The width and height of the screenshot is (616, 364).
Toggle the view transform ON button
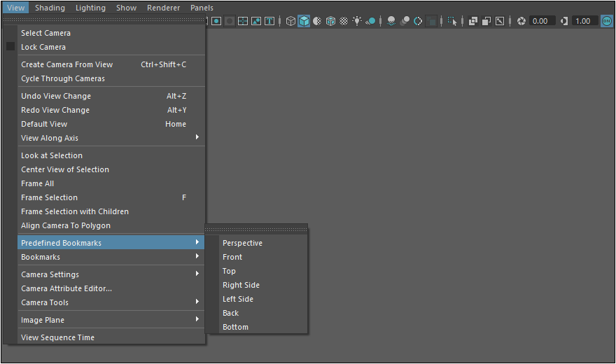[607, 21]
